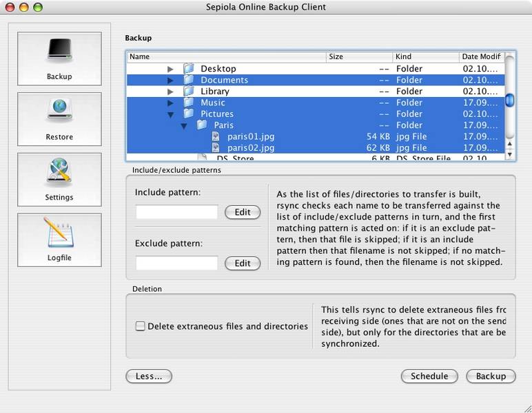
Task: Click the Desktop folder icon
Action: pyautogui.click(x=189, y=68)
